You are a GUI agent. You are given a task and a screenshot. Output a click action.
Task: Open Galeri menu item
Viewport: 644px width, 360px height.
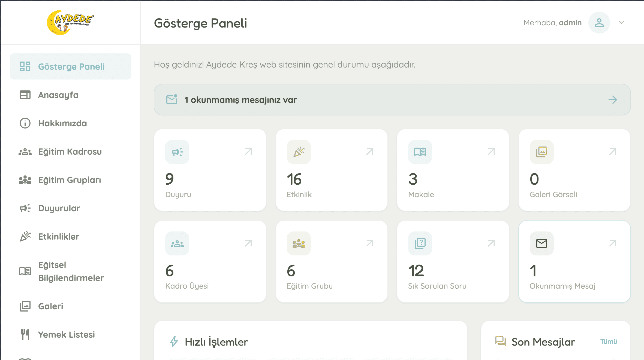pos(71,306)
